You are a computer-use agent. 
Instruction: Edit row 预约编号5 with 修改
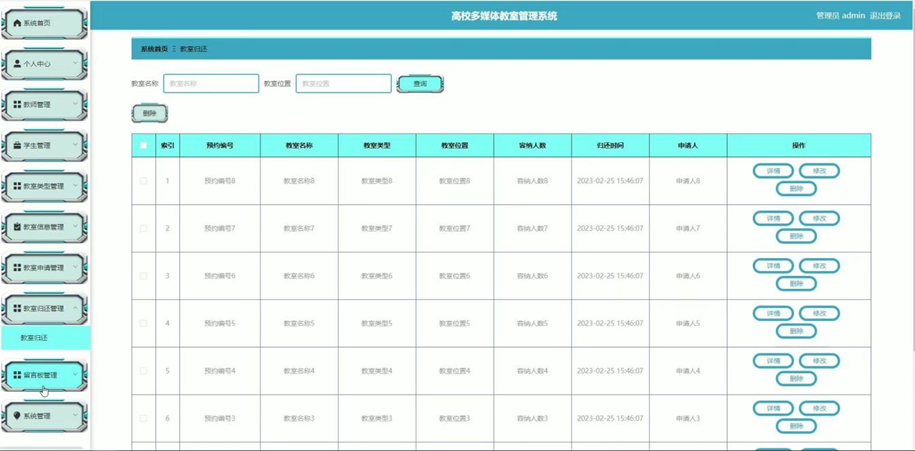(x=819, y=313)
